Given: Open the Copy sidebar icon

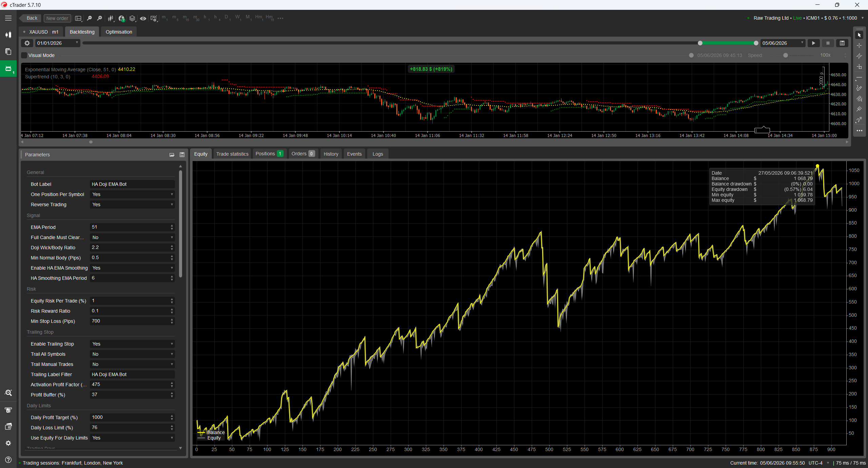Looking at the screenshot, I should tap(8, 52).
